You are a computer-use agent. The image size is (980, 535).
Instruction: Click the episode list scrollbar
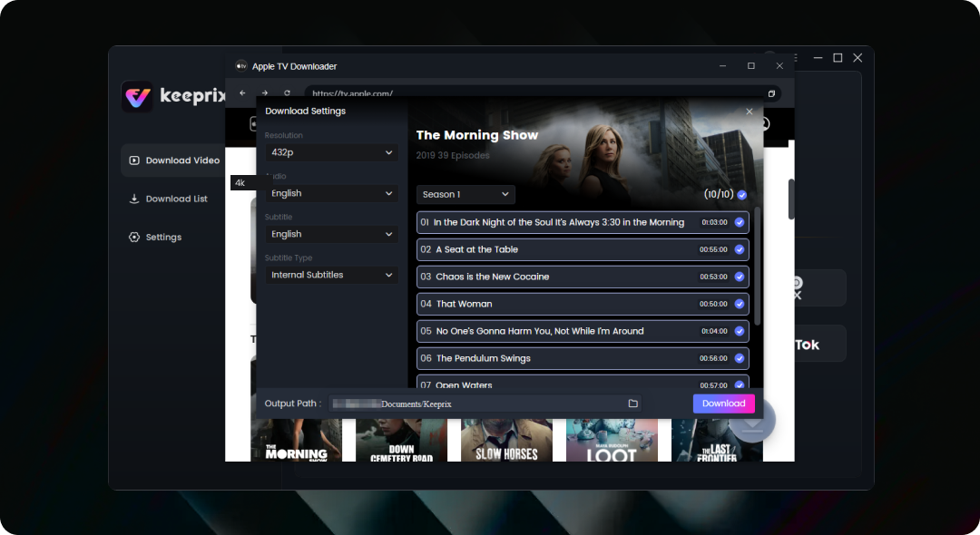click(x=758, y=266)
